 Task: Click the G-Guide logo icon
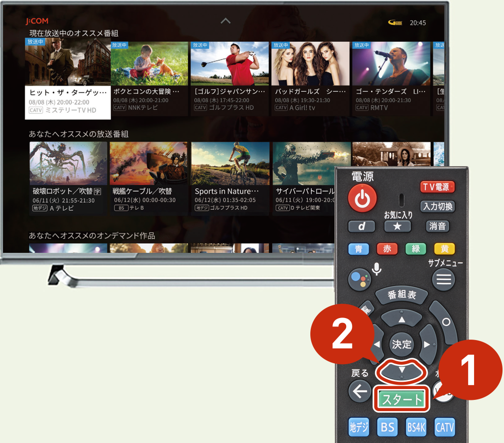(x=395, y=23)
